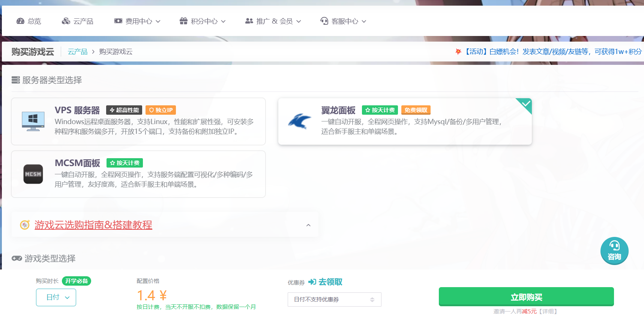Open the 游戏云选购指南&搭建教程 link
The image size is (644, 316).
93,225
